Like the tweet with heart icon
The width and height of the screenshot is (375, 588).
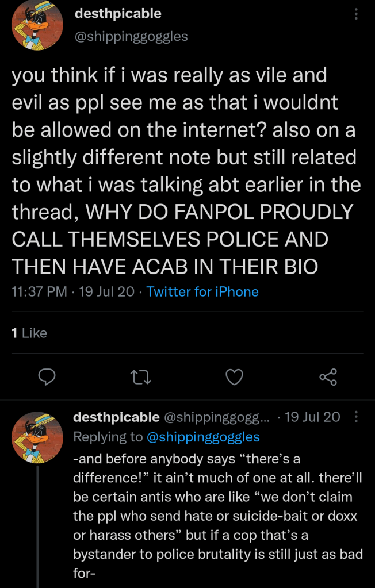click(234, 376)
